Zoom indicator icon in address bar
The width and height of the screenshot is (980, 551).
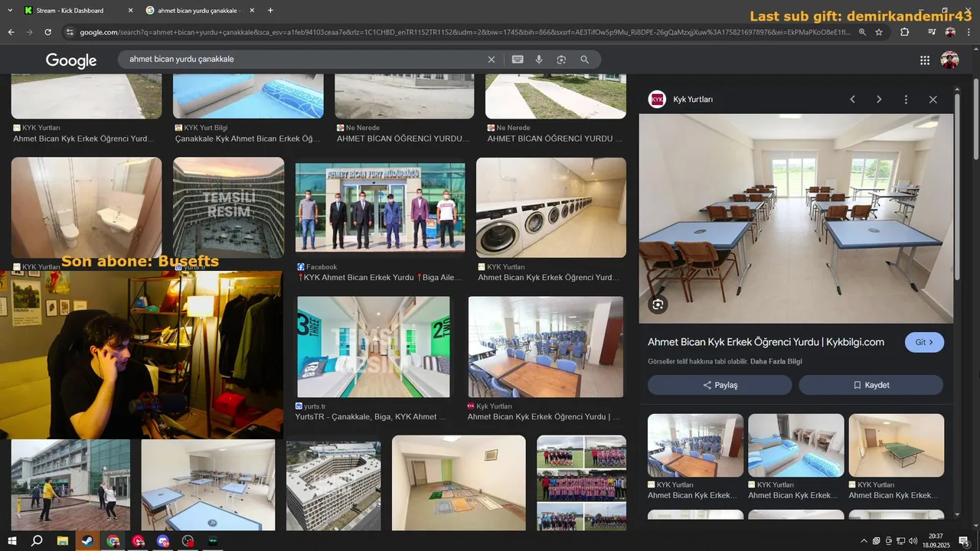[862, 32]
